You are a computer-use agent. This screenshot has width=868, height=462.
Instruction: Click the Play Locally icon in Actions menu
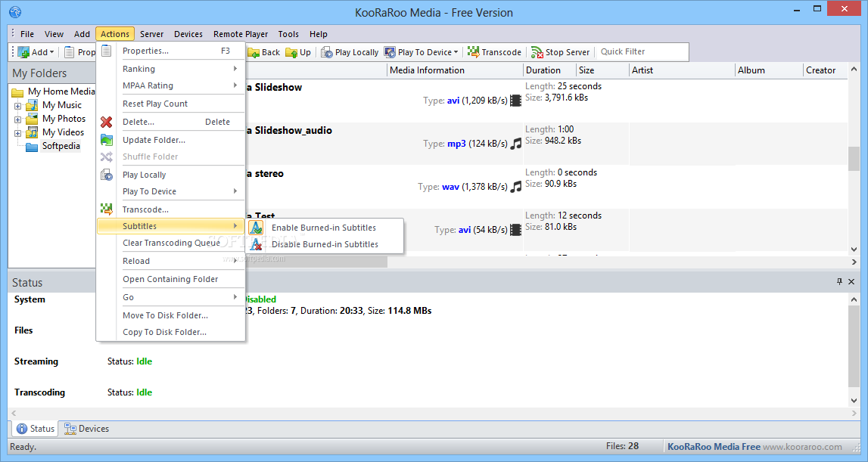coord(106,175)
